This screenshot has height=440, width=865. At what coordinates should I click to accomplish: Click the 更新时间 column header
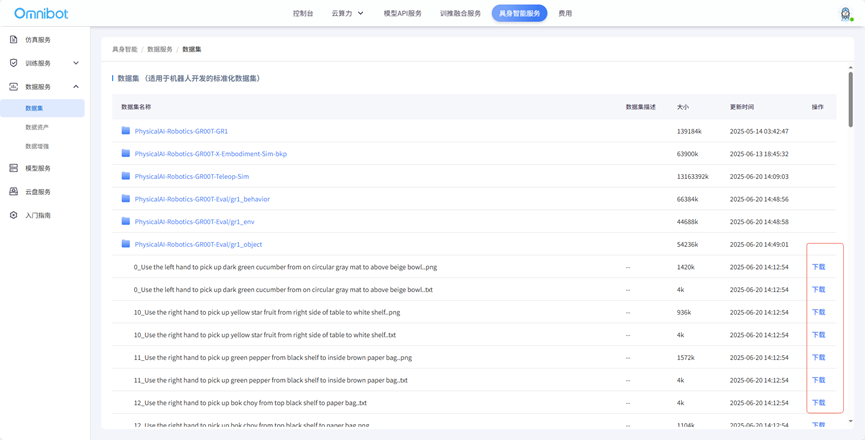(x=741, y=107)
